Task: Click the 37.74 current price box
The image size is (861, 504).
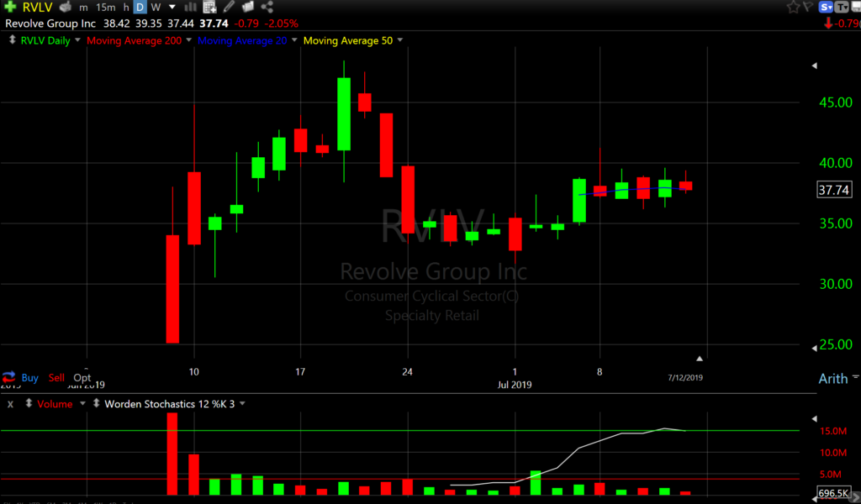Action: 834,190
